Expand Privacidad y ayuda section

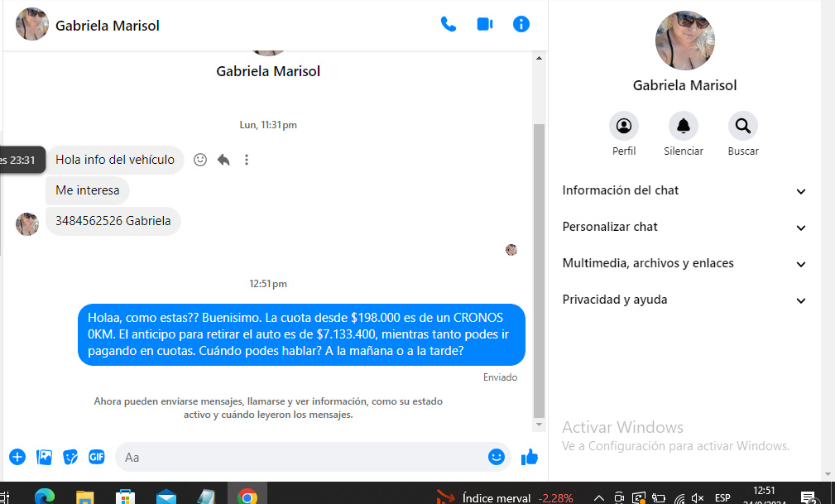point(684,300)
